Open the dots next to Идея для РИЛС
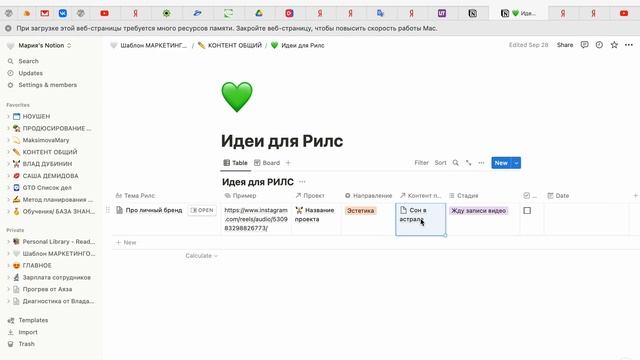The height and width of the screenshot is (360, 640). coord(302,182)
